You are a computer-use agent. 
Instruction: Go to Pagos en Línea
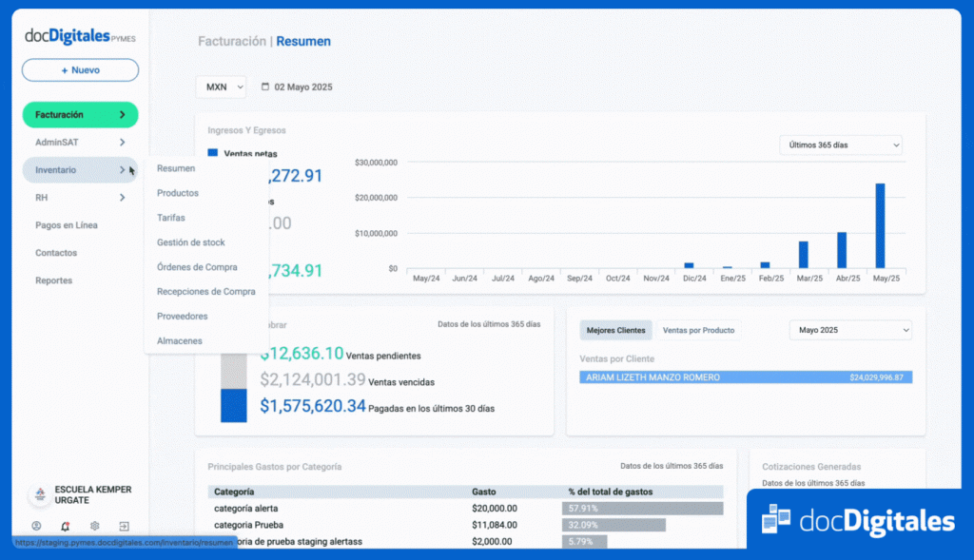(67, 225)
